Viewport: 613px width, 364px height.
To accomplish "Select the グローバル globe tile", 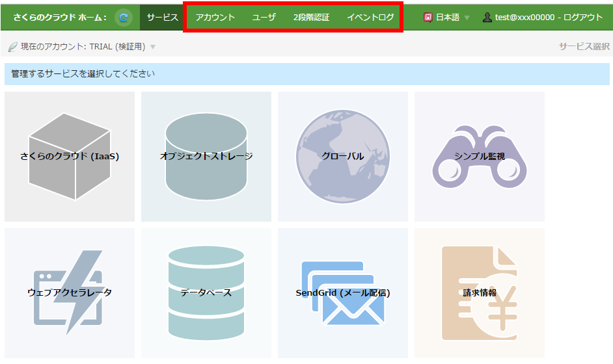I will [343, 157].
